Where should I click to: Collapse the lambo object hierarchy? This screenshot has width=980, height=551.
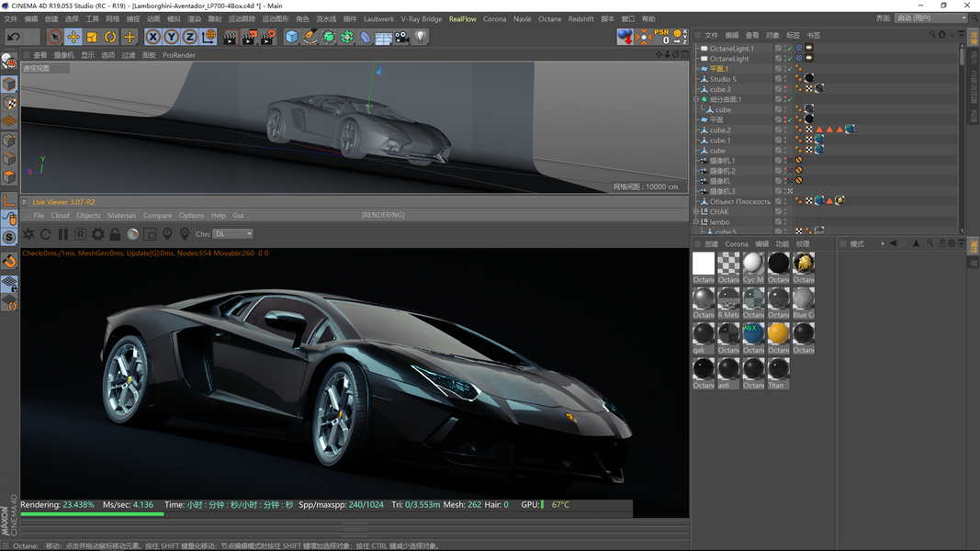coord(696,222)
